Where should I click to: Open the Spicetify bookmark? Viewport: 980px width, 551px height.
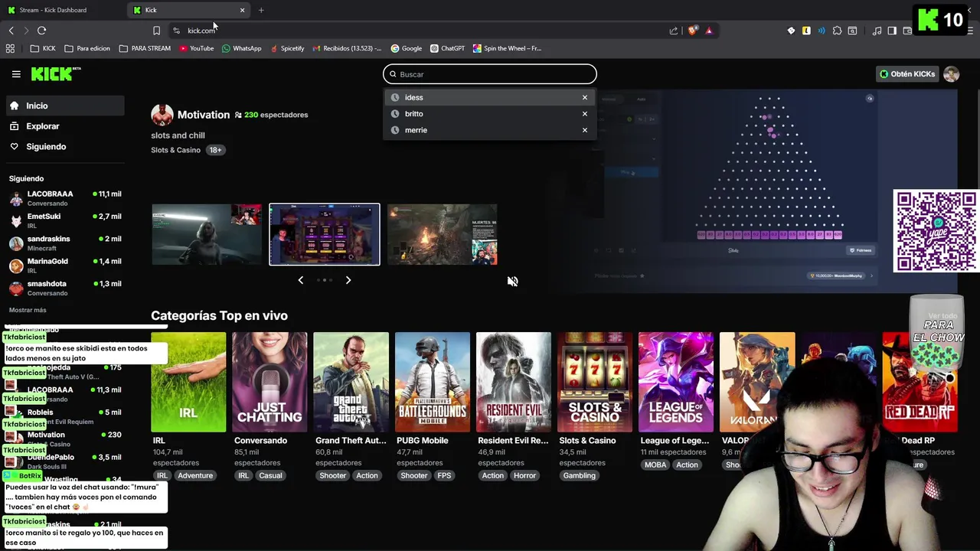point(287,48)
